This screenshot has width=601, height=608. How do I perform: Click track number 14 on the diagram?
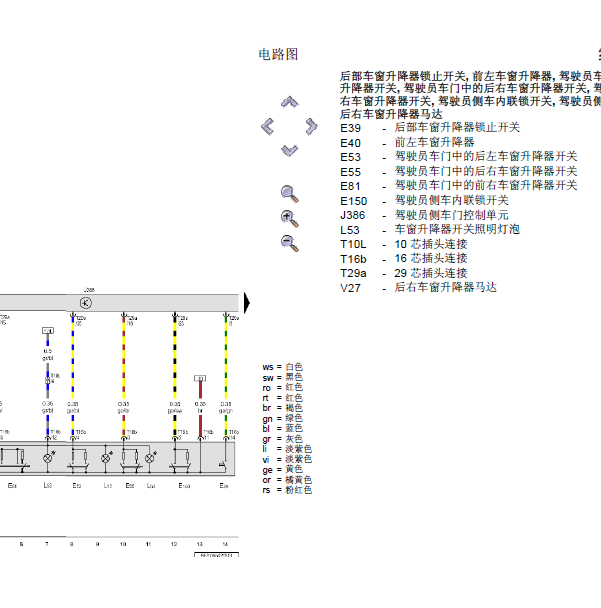click(225, 544)
